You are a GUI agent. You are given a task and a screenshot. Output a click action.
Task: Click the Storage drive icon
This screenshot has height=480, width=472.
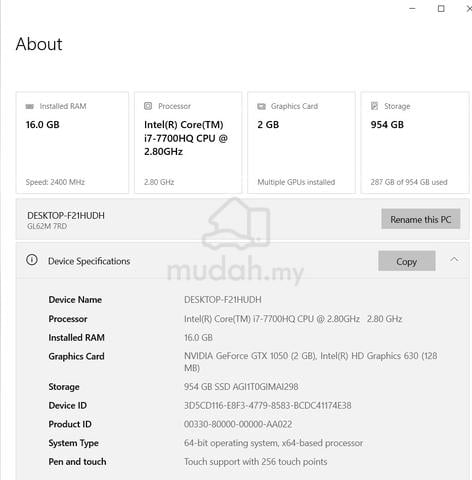coord(374,106)
